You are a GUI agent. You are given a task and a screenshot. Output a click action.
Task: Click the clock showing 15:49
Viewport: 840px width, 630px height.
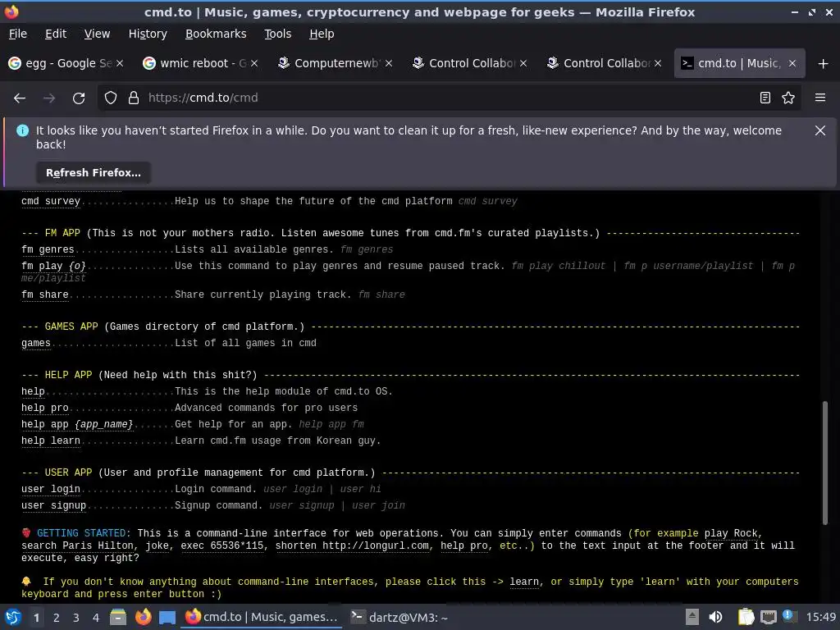pos(820,617)
